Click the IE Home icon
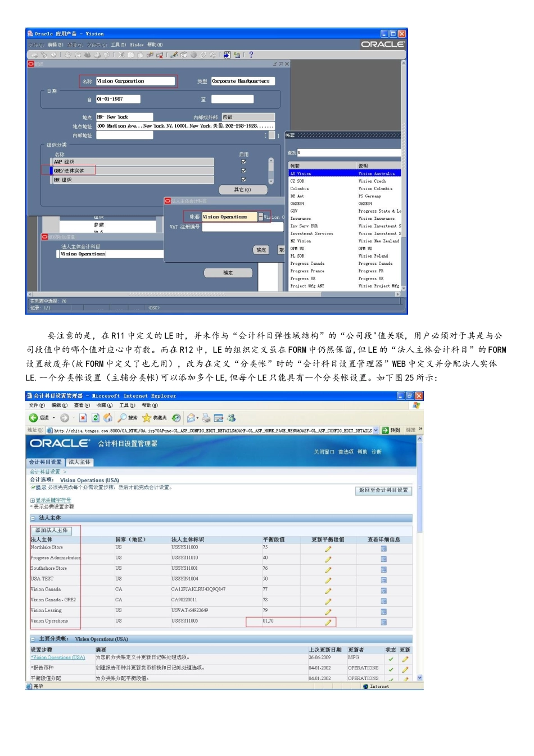The image size is (534, 756). [108, 418]
